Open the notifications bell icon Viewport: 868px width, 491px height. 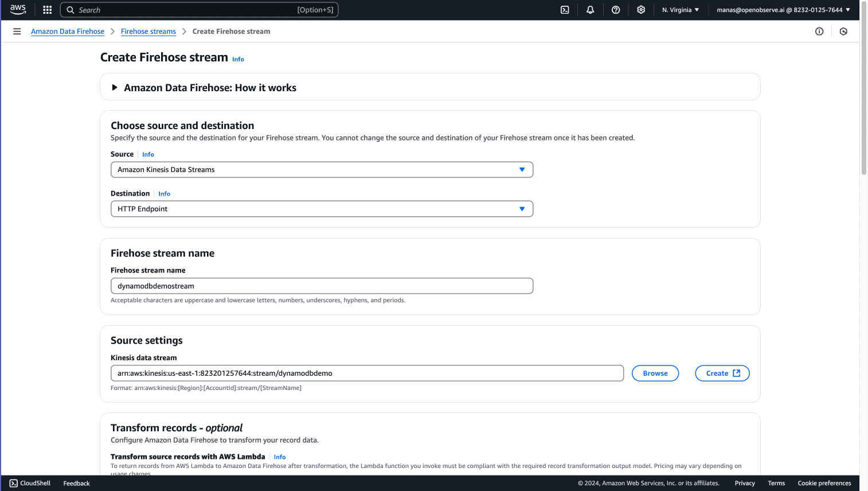(x=590, y=10)
